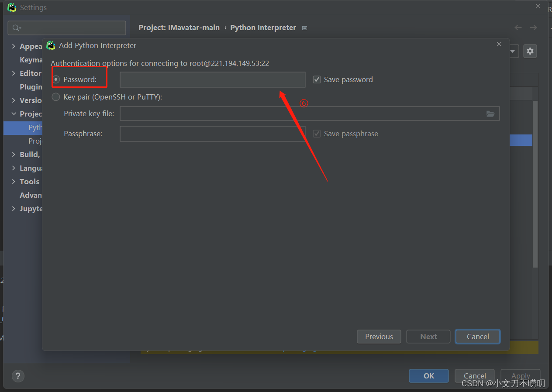This screenshot has height=392, width=552.
Task: Click into the Password input field
Action: (x=213, y=79)
